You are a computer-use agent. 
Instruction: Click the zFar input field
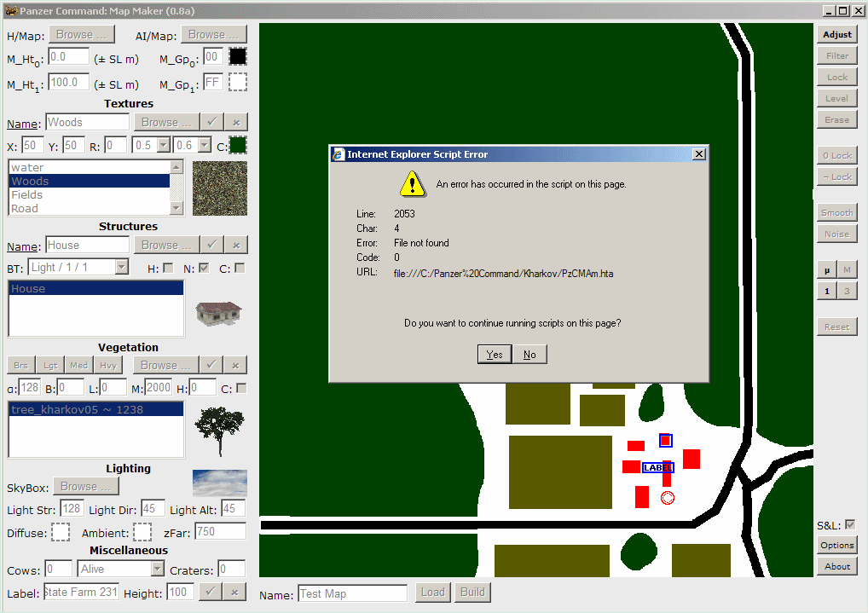point(220,531)
